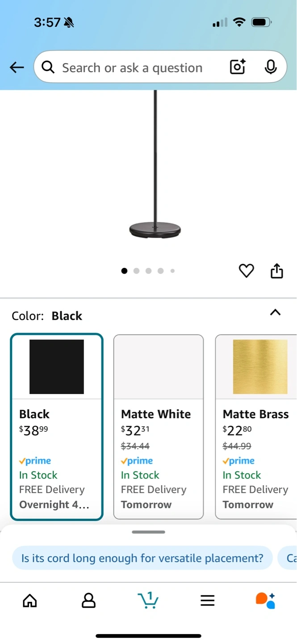Open the account profile tab
This screenshot has height=644, width=297.
pos(88,601)
